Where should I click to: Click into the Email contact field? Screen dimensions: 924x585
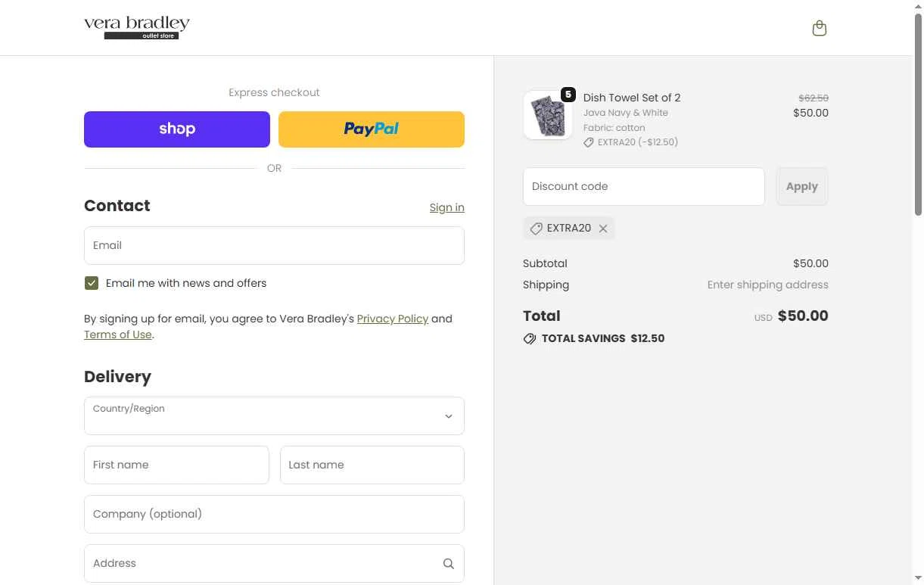(274, 246)
